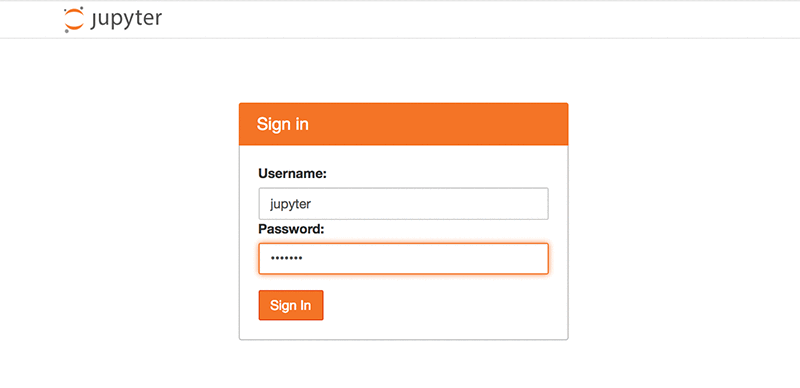Focus the Username input field
800x388 pixels.
point(404,204)
